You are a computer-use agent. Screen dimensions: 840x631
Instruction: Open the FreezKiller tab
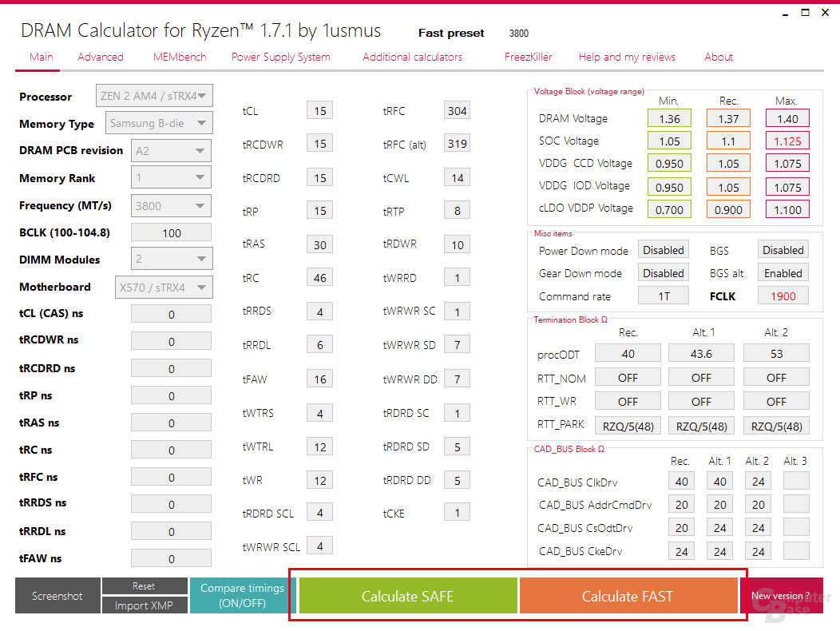(529, 57)
